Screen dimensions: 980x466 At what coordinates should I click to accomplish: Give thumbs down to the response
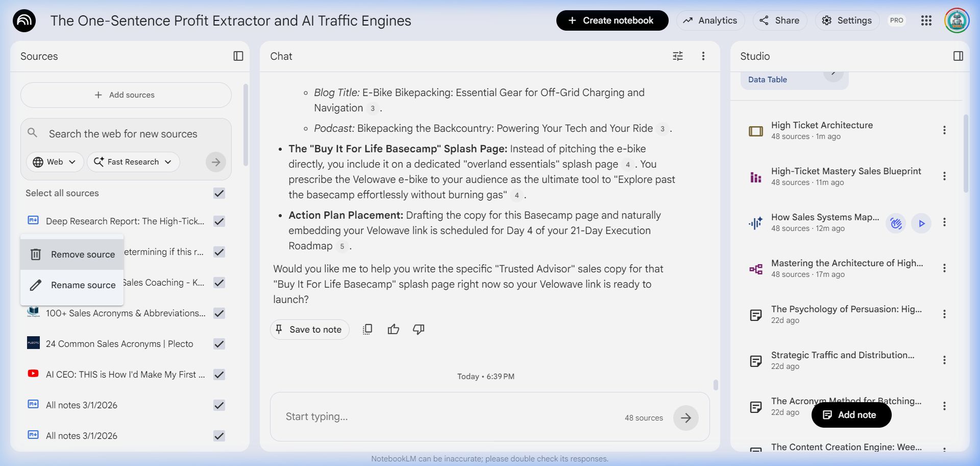click(x=419, y=330)
